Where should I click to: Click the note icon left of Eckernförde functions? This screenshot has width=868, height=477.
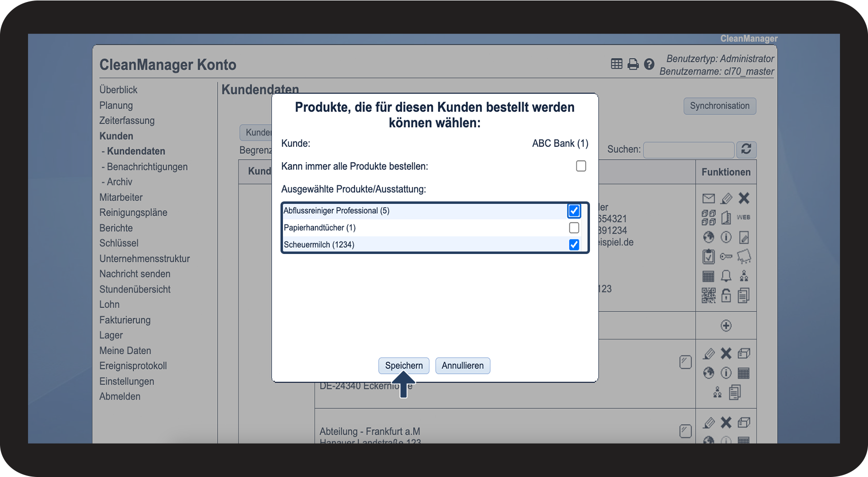(x=685, y=362)
